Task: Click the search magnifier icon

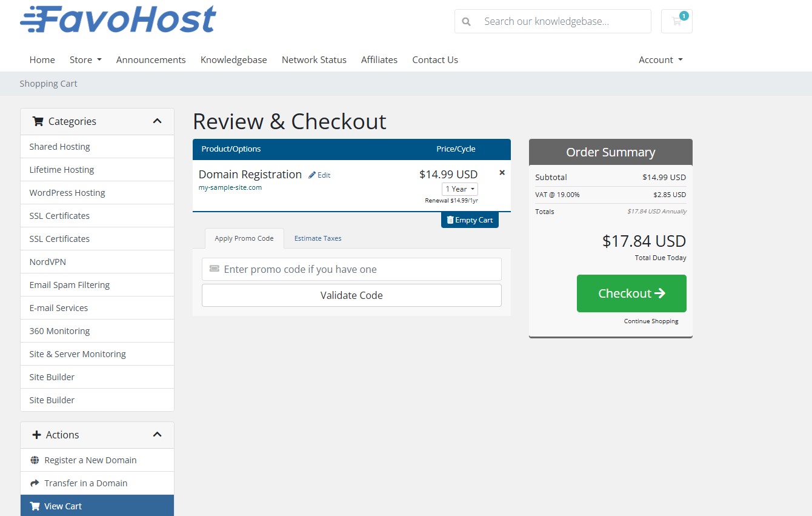Action: tap(466, 21)
